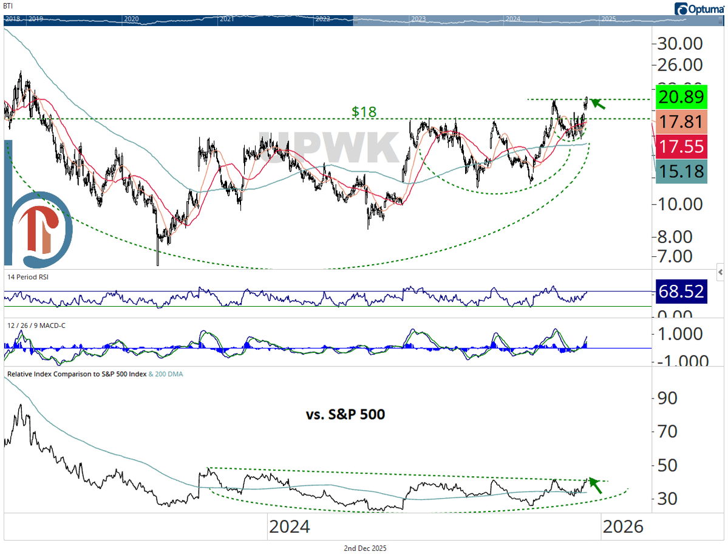Click the 68.52 RSI value readout
This screenshot has width=728, height=560.
point(681,292)
